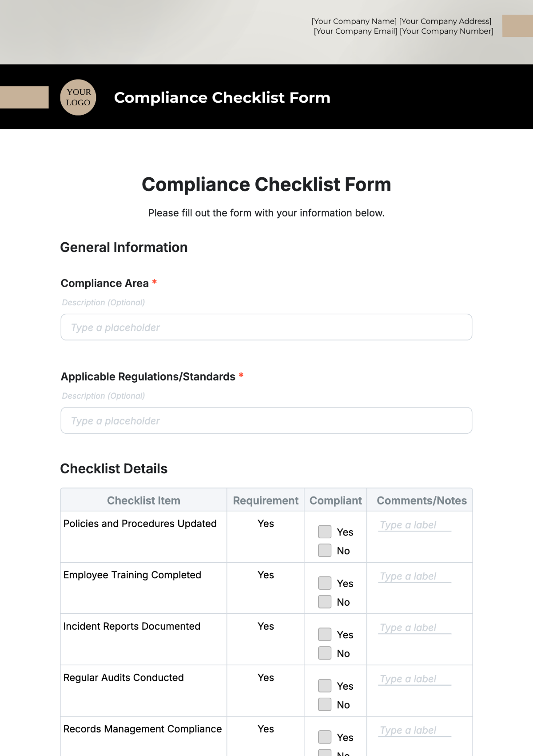
Task: Check No for Employee Training Completed
Action: 324,602
